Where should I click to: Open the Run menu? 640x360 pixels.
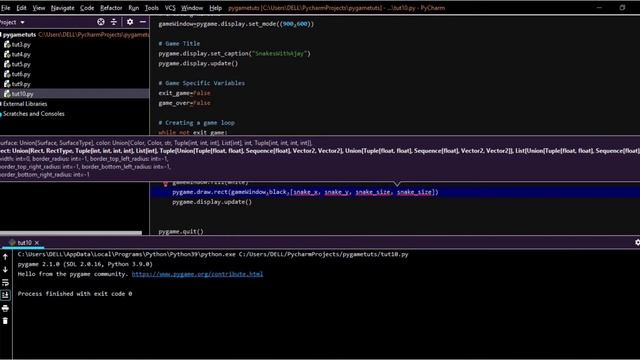pyautogui.click(x=133, y=8)
